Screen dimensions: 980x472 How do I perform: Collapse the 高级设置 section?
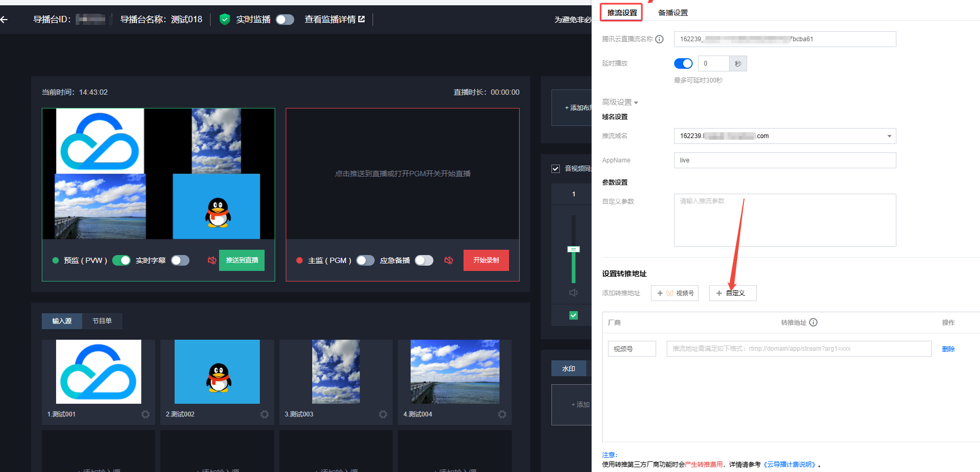(620, 102)
